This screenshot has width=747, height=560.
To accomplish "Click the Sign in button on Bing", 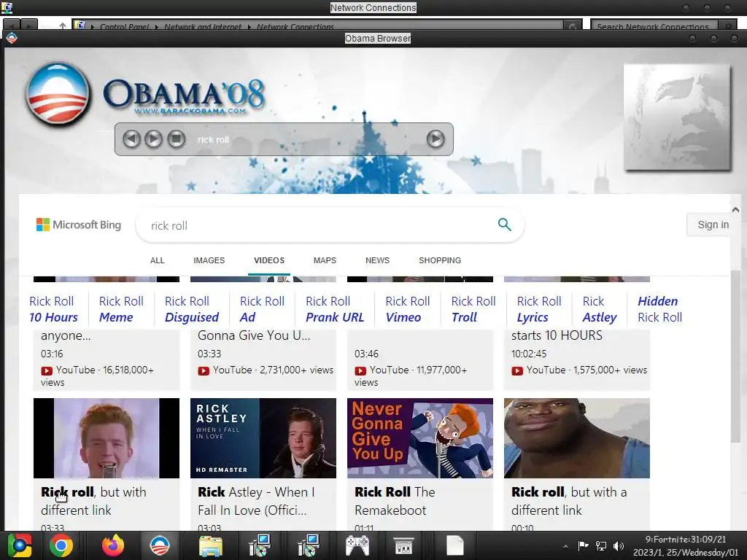I will pyautogui.click(x=710, y=225).
